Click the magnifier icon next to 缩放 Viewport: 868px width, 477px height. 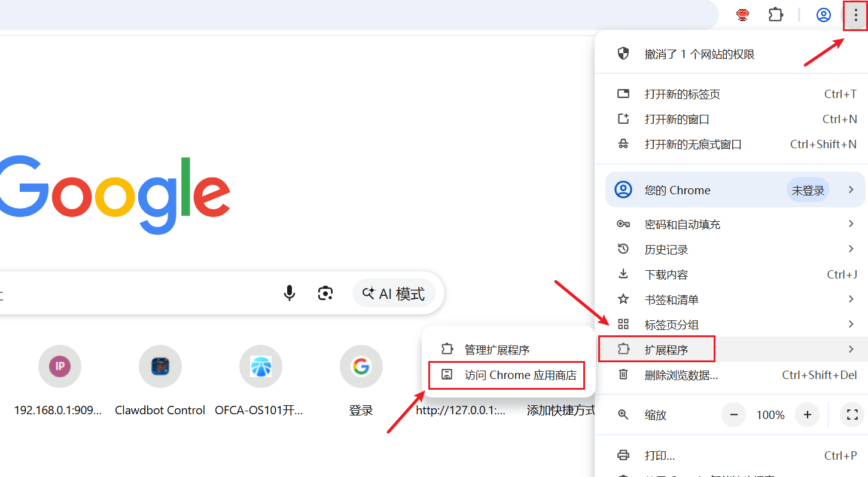(623, 414)
